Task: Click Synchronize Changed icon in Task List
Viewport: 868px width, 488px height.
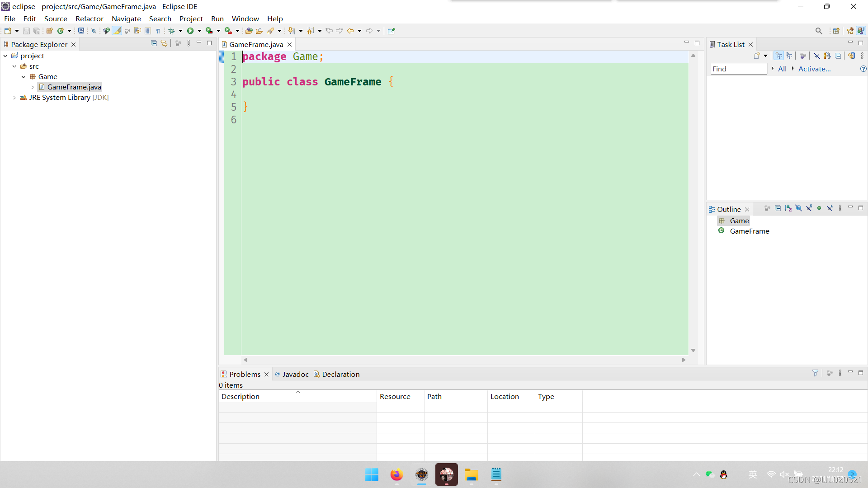Action: (852, 56)
